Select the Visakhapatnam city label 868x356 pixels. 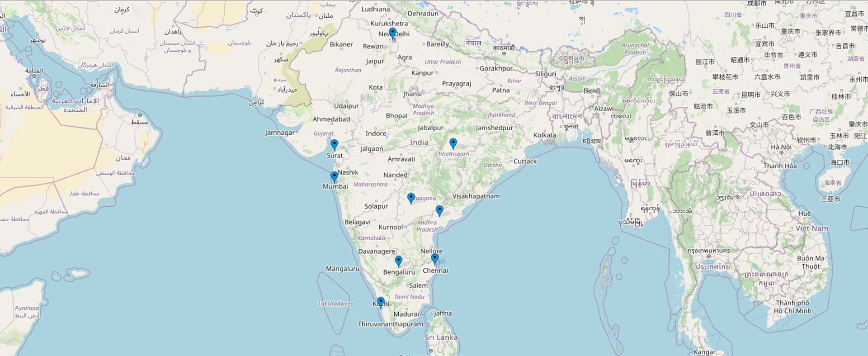[x=476, y=196]
